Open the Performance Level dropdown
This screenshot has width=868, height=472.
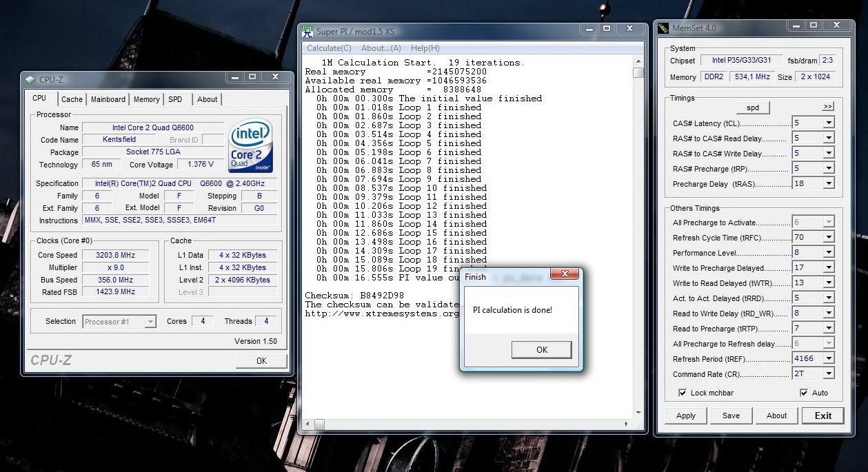pos(829,252)
